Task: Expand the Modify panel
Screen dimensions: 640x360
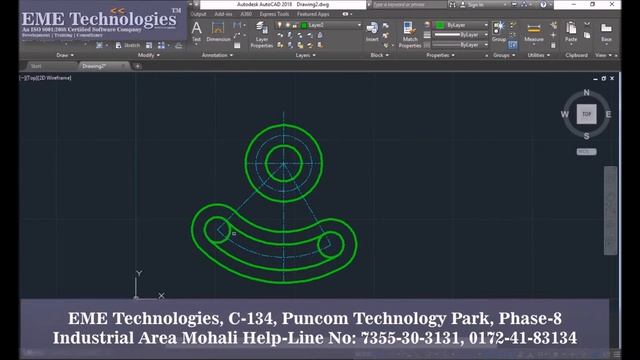Action: click(x=149, y=55)
